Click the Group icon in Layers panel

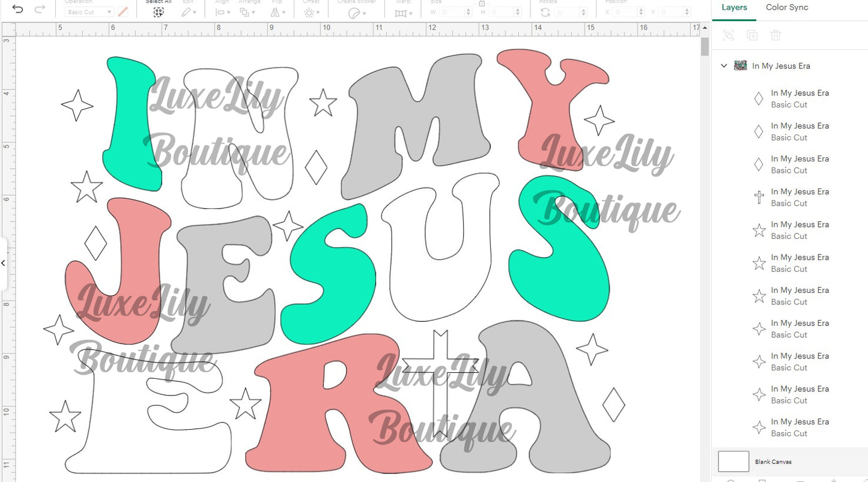[x=729, y=35]
